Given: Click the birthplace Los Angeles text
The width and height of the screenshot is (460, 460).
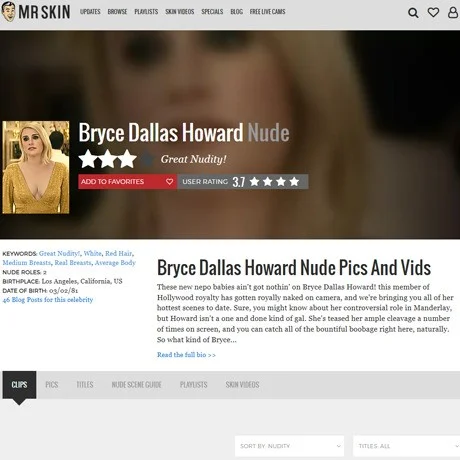Looking at the screenshot, I should [x=82, y=281].
